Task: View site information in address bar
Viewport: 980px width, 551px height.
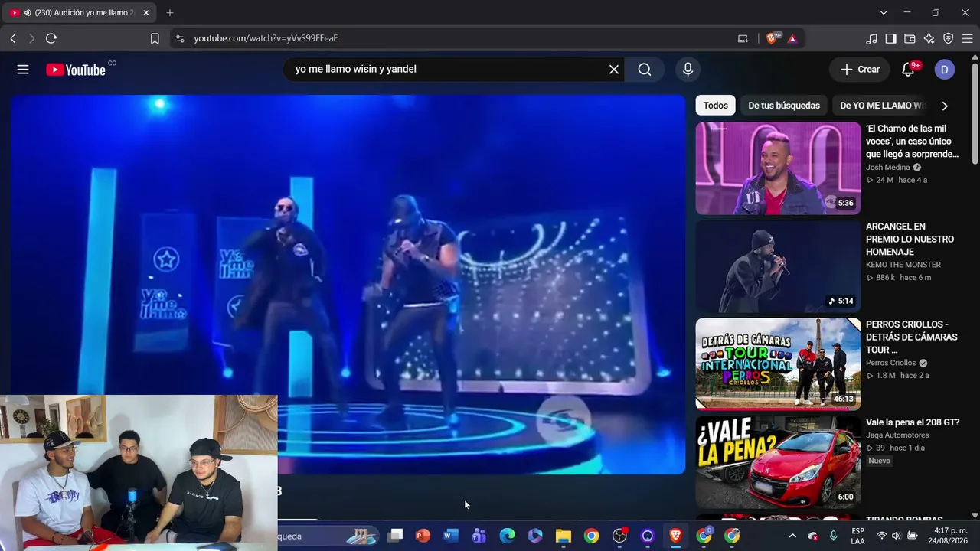Action: [x=180, y=38]
